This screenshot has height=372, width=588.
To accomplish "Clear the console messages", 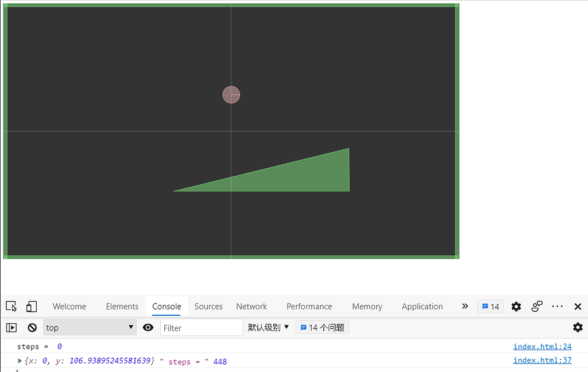I will click(x=32, y=327).
